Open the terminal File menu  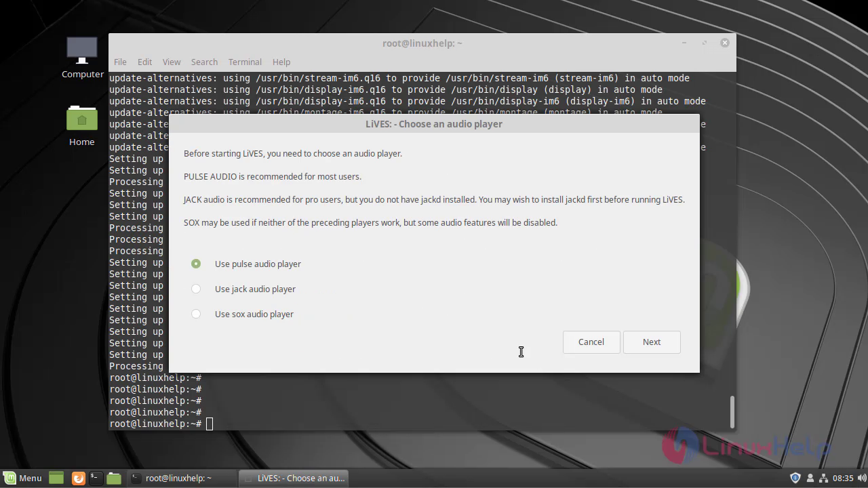pos(120,62)
